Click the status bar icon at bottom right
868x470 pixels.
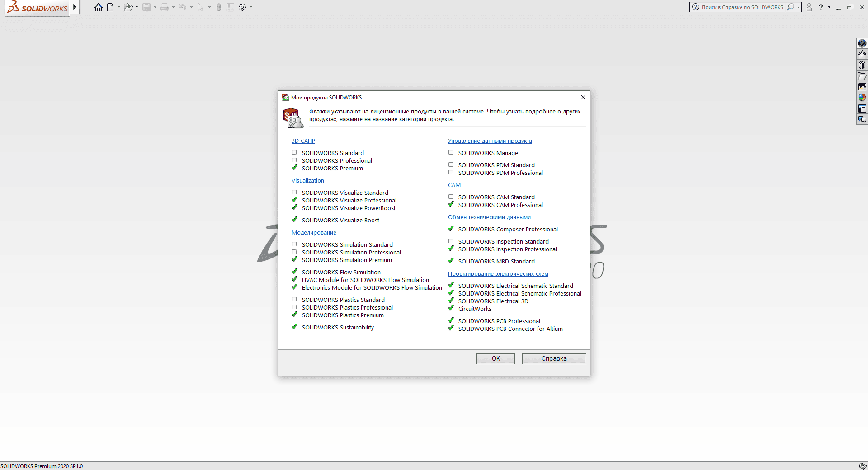pyautogui.click(x=863, y=466)
